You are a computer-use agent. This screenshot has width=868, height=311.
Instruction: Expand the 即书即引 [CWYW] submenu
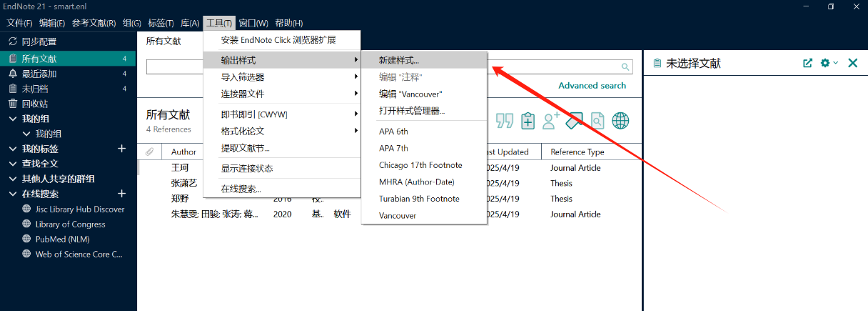point(282,114)
